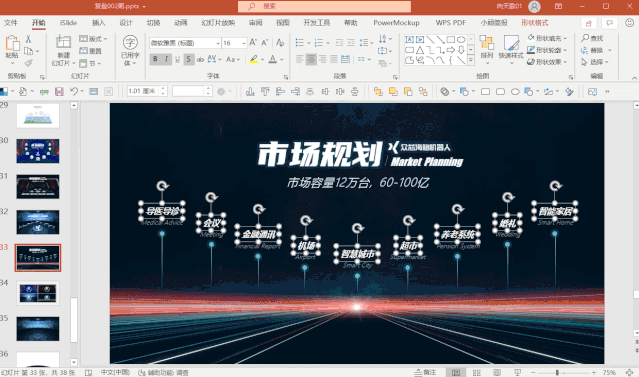This screenshot has width=639, height=377.
Task: Expand the shapes gallery more arrow
Action: pos(471,60)
